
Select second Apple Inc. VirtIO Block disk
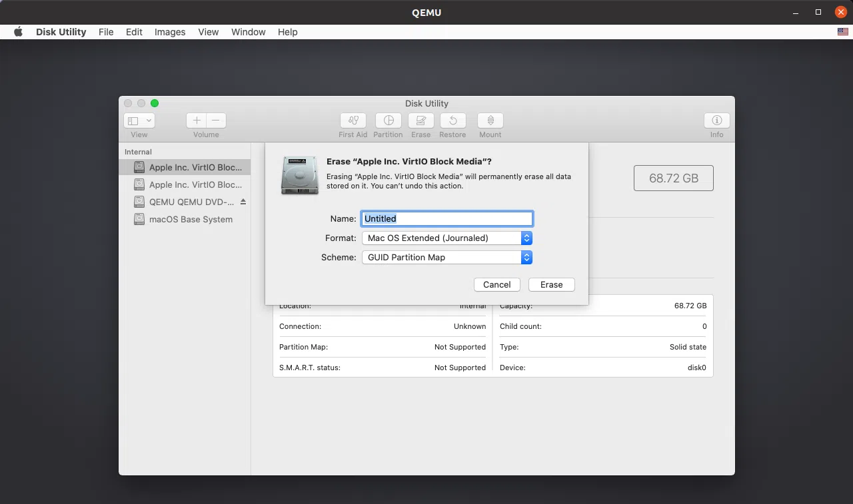click(x=185, y=184)
